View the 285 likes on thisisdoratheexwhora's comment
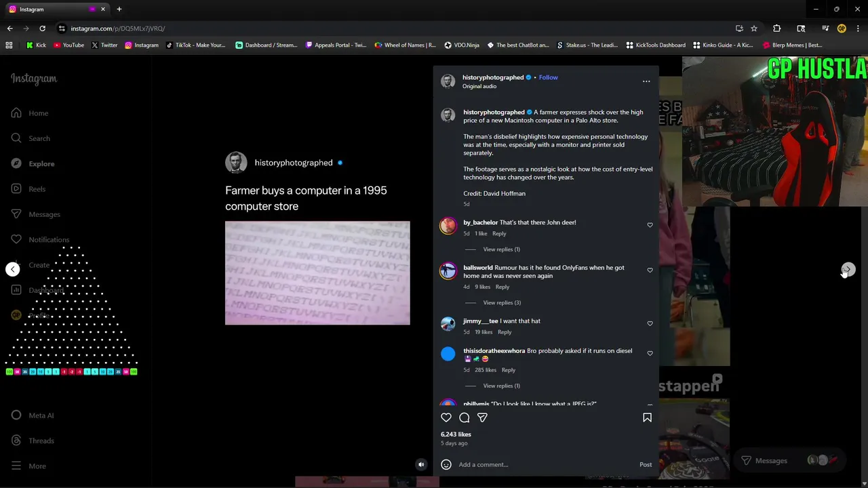Viewport: 868px width, 488px height. [486, 370]
